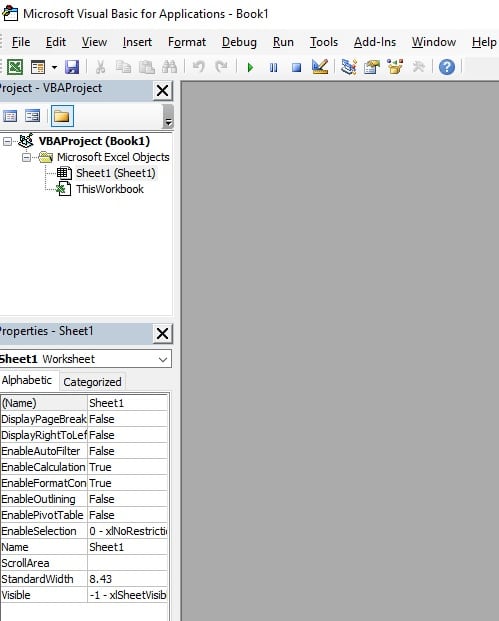Click the Name property value Sheet1

tap(128, 547)
